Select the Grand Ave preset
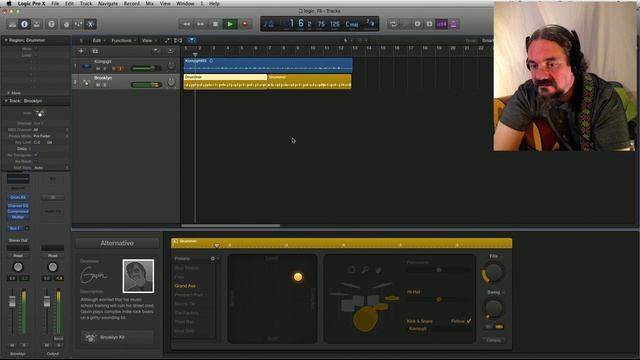The height and width of the screenshot is (360, 640). 185,286
